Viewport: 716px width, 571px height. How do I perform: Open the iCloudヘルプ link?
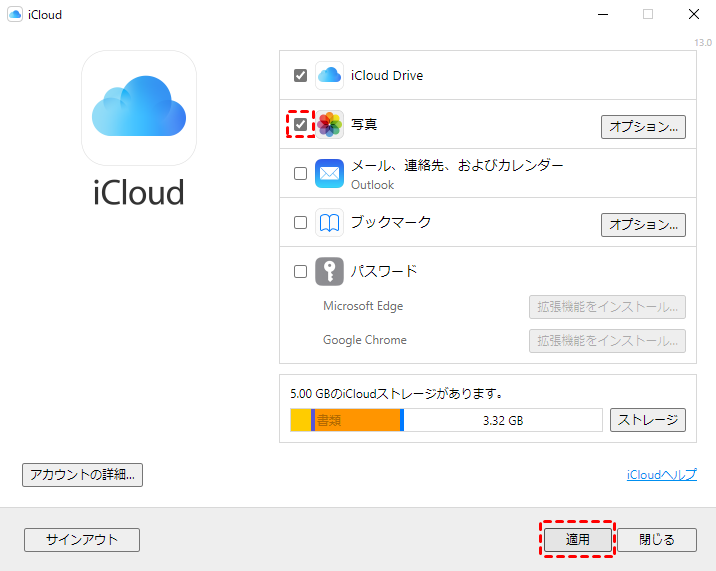(661, 475)
